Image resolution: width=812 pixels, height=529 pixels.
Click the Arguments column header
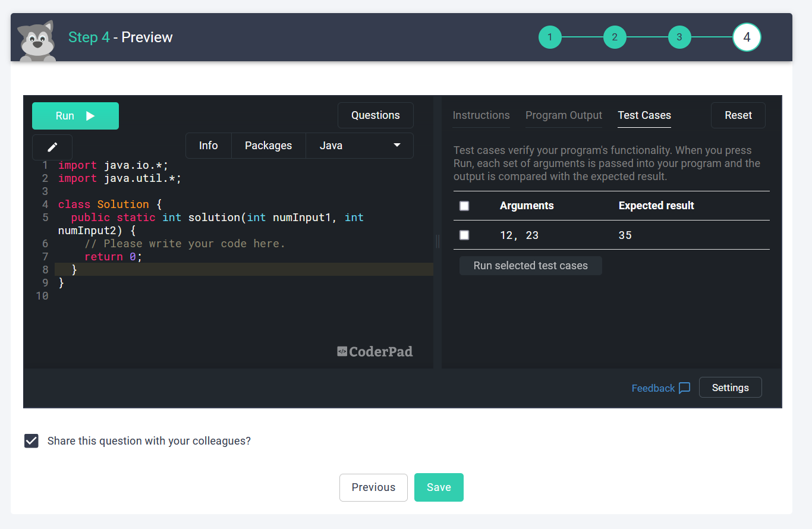click(527, 206)
